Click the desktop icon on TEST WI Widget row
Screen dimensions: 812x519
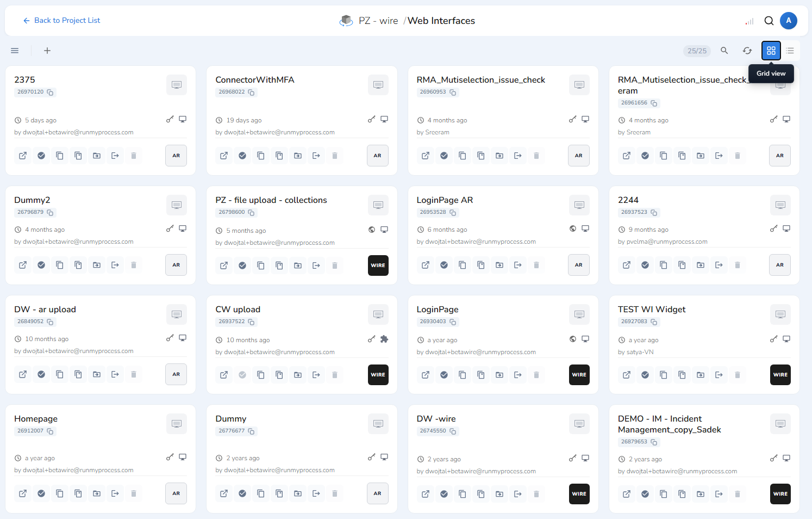786,339
